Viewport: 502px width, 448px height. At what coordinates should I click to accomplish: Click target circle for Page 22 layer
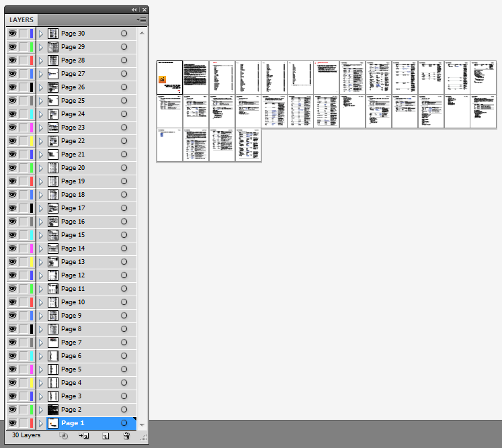click(124, 141)
